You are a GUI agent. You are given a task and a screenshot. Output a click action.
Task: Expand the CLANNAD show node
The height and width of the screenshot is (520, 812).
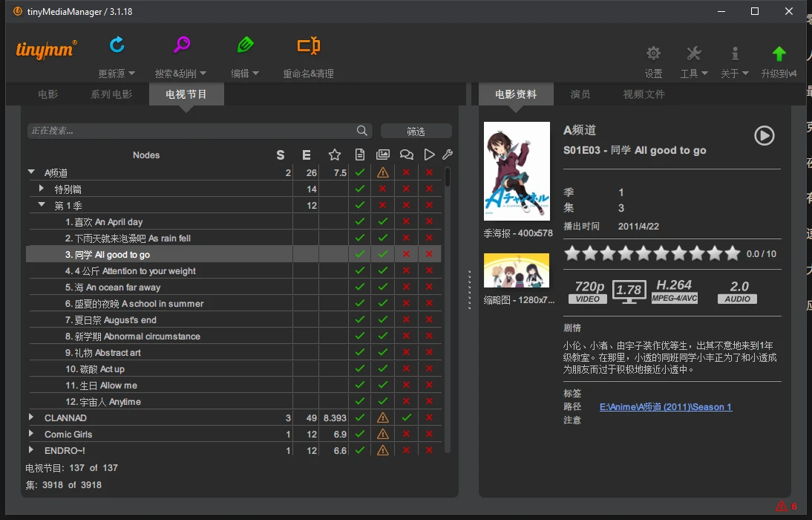tap(31, 417)
